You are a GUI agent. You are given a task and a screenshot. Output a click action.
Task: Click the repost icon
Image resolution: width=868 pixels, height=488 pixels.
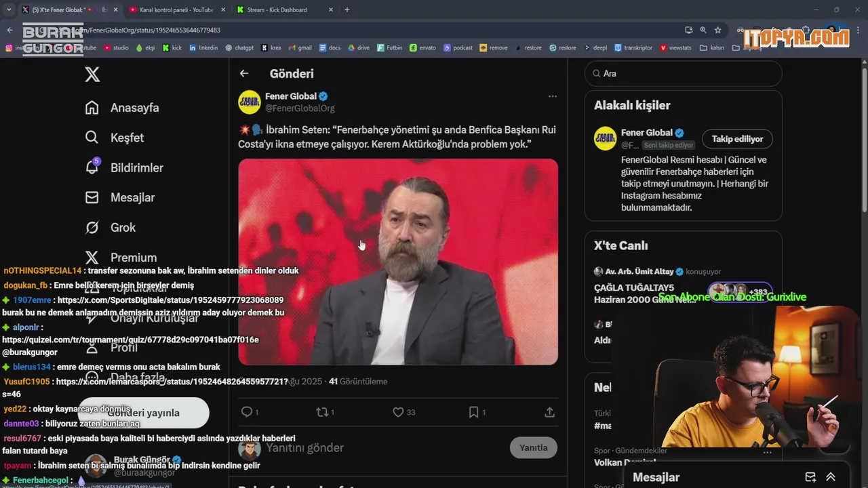click(322, 412)
